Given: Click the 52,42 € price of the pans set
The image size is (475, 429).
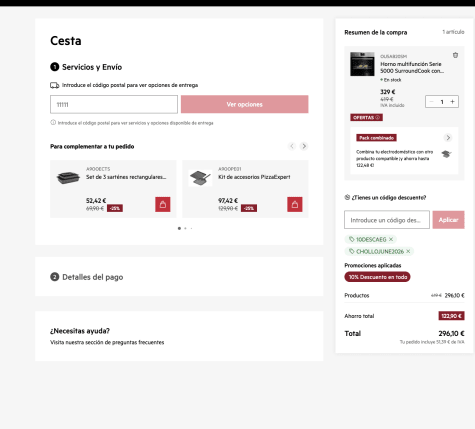Looking at the screenshot, I should 96,201.
